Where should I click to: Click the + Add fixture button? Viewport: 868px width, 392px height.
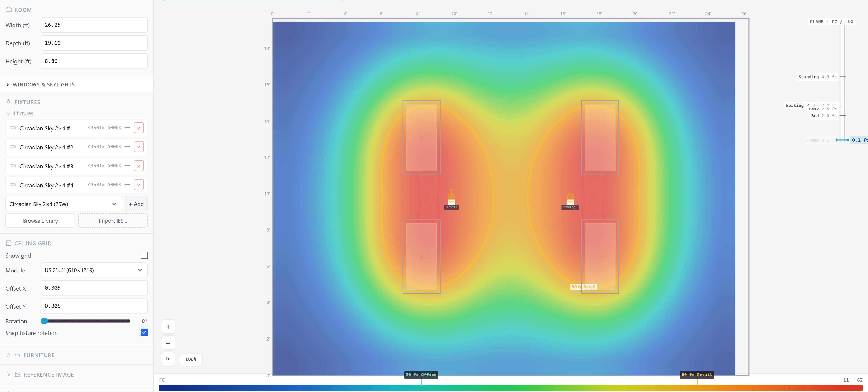coord(136,204)
